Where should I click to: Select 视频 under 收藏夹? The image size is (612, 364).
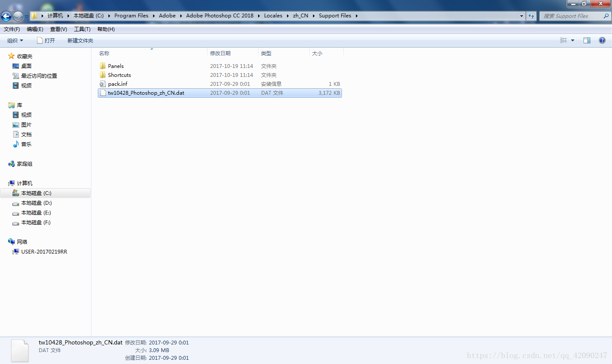pyautogui.click(x=26, y=85)
